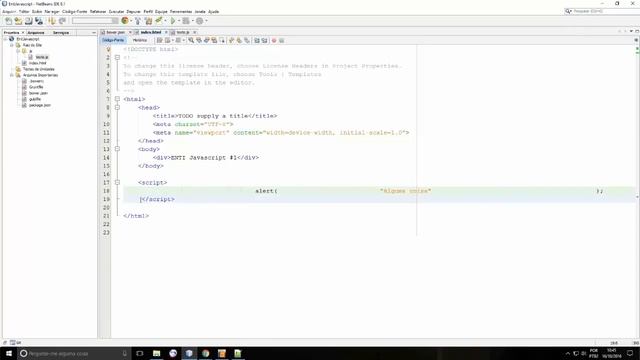Click the Shift Line Right editor icon

pyautogui.click(x=264, y=40)
